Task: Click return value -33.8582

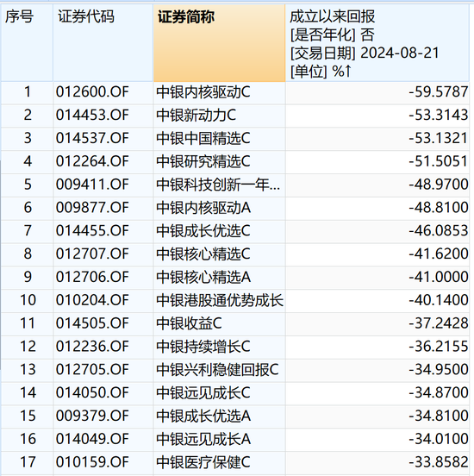Action: pos(439,462)
